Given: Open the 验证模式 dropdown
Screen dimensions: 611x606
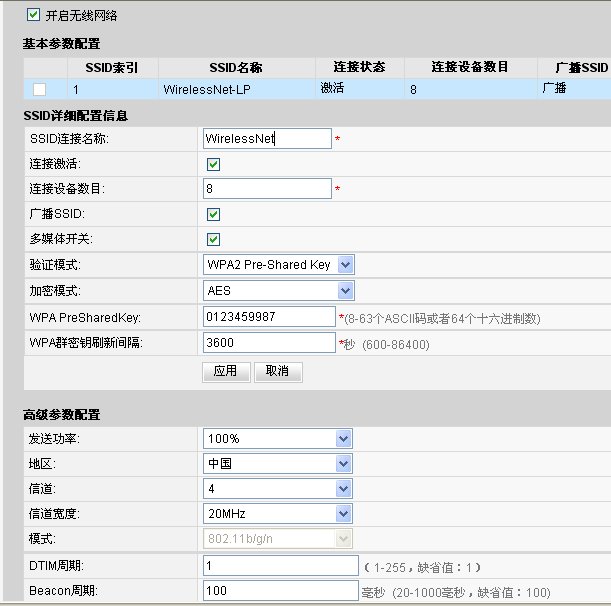Looking at the screenshot, I should pyautogui.click(x=279, y=265).
